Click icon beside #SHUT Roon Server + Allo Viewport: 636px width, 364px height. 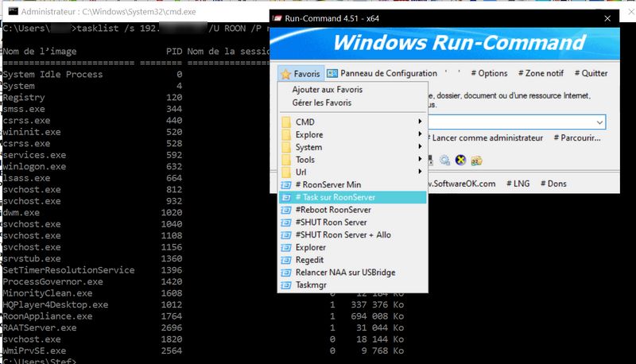click(x=286, y=235)
